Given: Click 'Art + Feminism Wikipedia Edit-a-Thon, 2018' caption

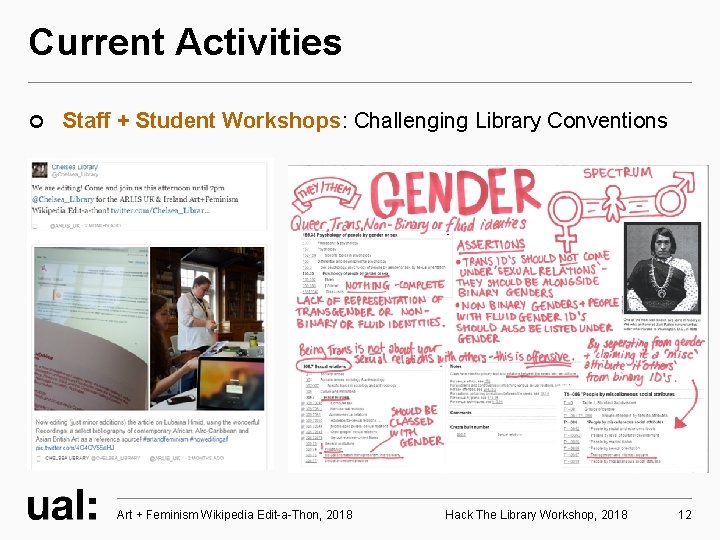Looking at the screenshot, I should [235, 515].
